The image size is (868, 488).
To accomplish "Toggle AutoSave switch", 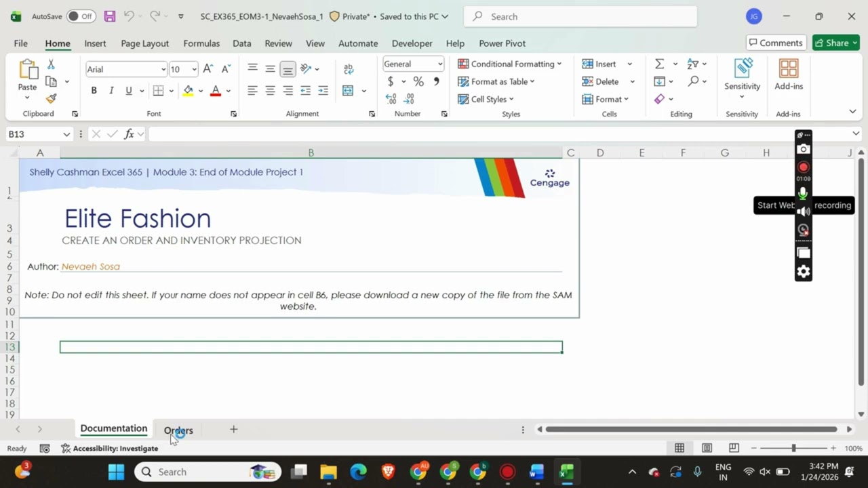I will [81, 16].
